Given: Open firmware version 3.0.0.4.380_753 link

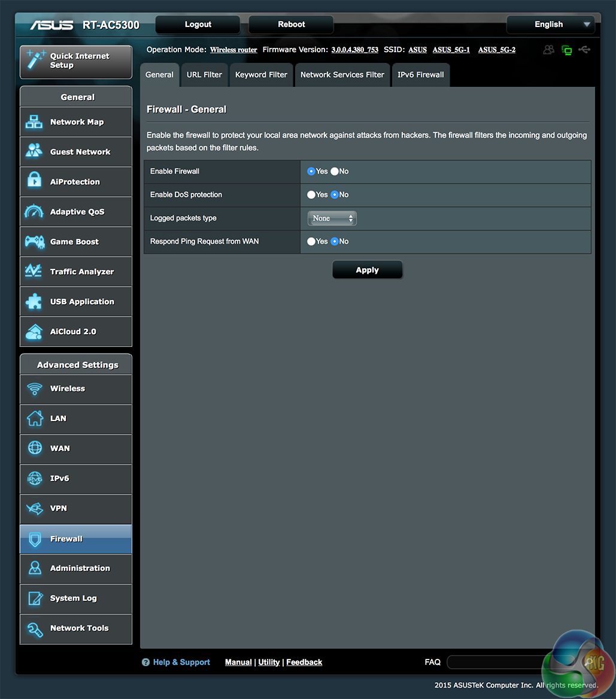Looking at the screenshot, I should [x=354, y=50].
